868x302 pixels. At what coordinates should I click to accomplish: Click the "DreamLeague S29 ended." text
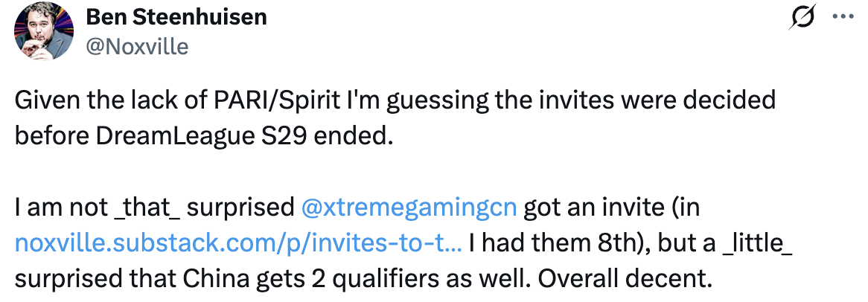click(x=244, y=136)
